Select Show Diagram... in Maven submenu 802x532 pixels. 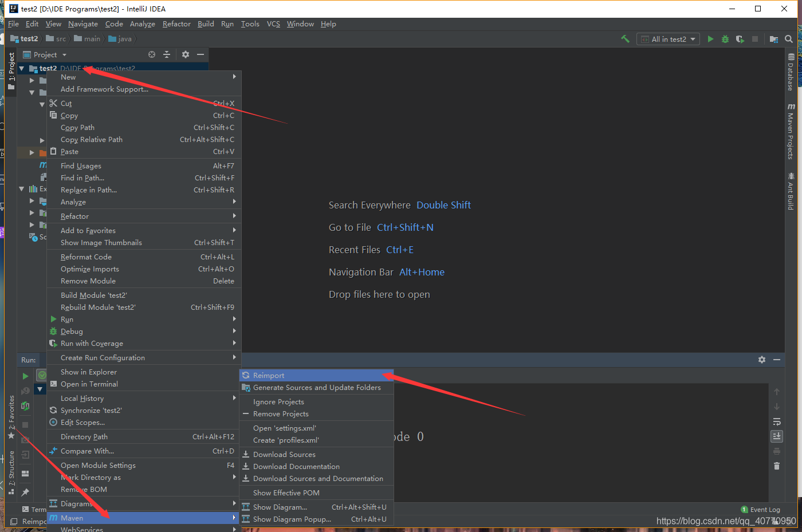pyautogui.click(x=316, y=507)
